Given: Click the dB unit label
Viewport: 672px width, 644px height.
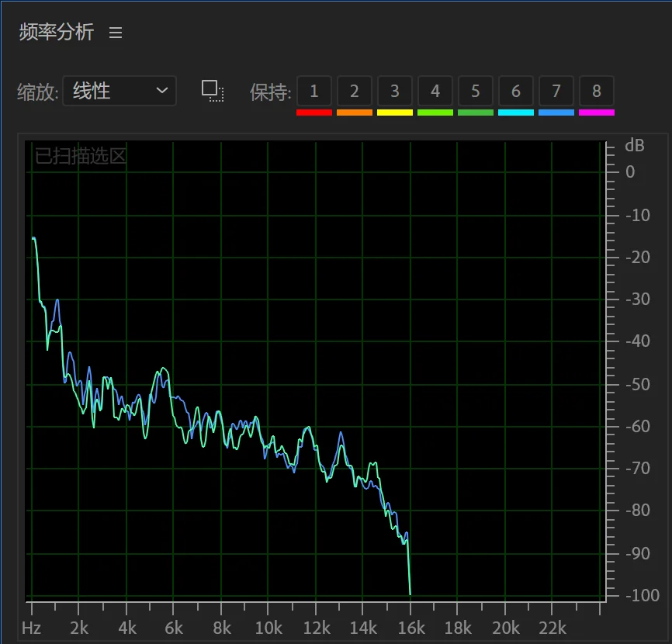Looking at the screenshot, I should click(635, 146).
